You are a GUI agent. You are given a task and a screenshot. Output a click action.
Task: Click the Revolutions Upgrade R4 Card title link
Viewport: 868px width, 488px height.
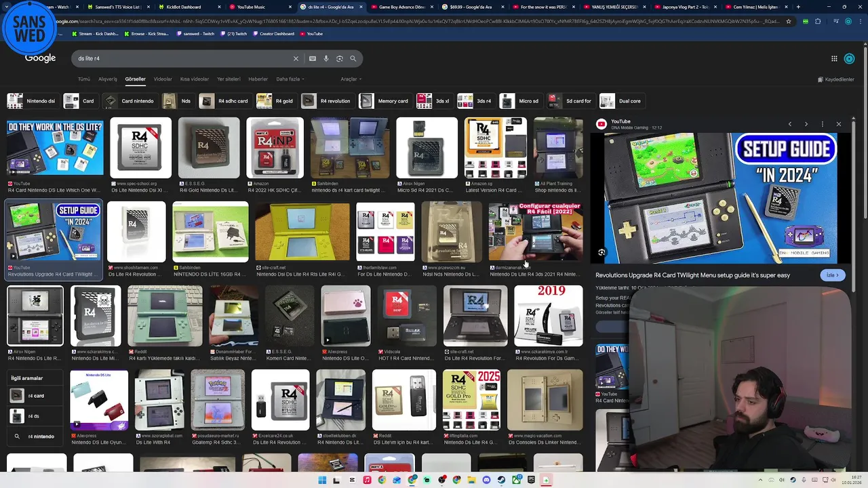point(692,275)
